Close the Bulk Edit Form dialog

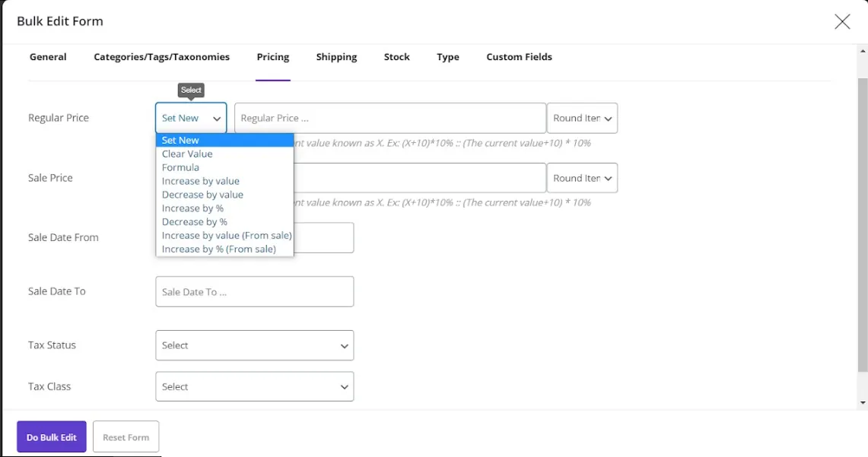tap(842, 22)
